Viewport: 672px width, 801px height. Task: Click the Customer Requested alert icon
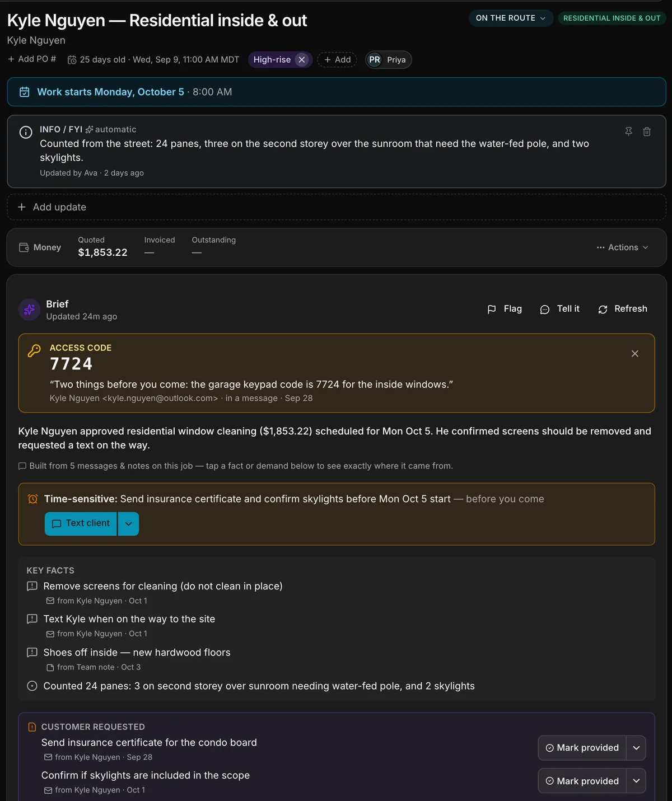click(32, 727)
